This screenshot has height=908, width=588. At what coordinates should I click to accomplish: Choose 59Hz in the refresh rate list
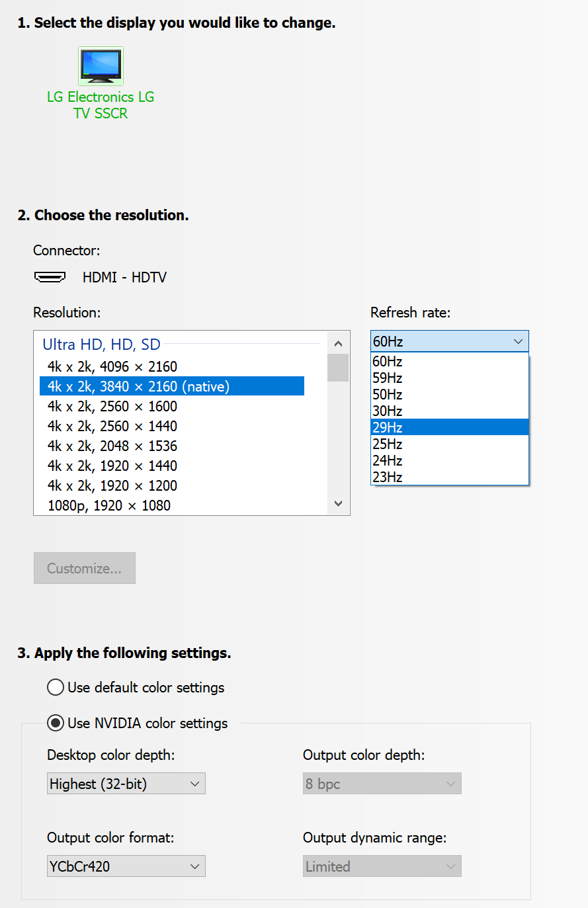(x=450, y=378)
